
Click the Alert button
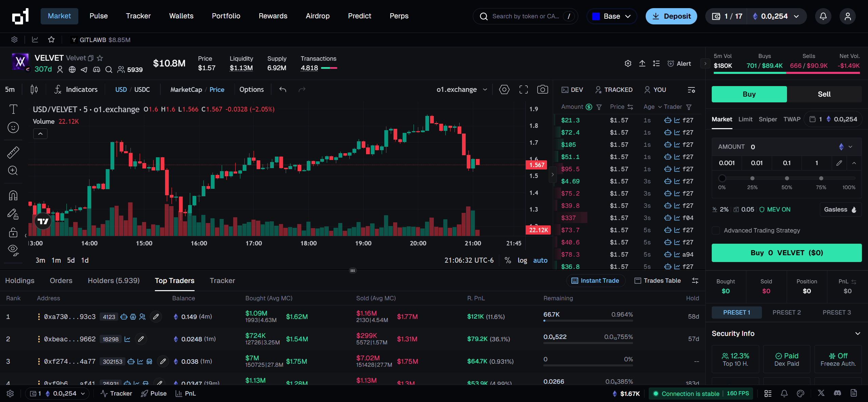[x=679, y=63]
